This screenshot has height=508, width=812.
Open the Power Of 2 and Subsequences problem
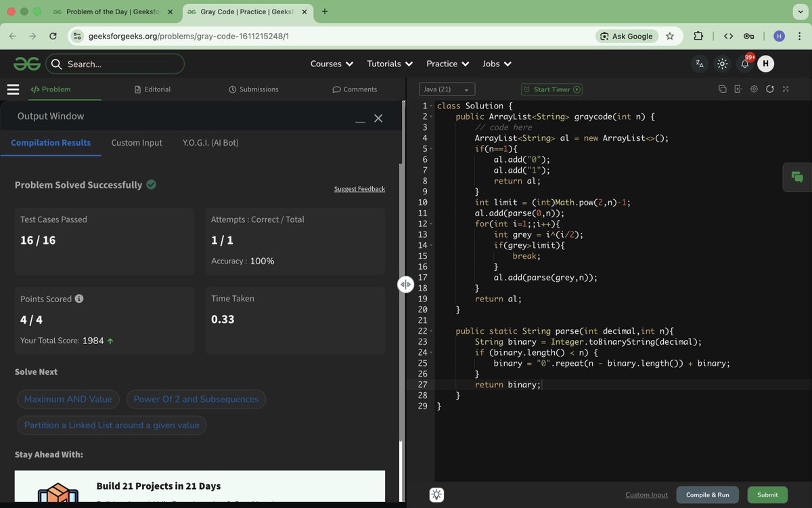coord(196,399)
